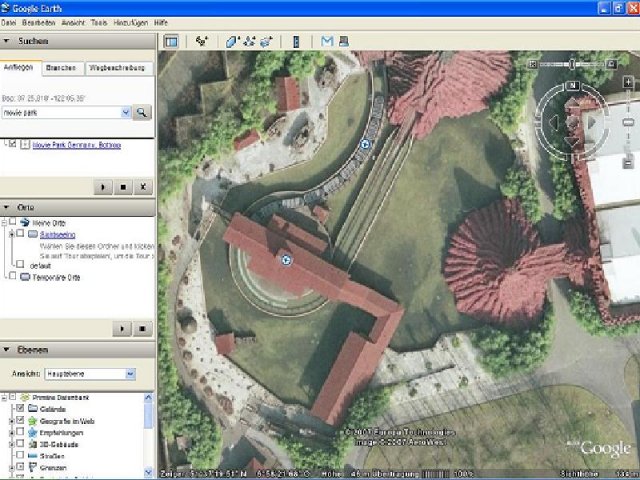Click the add path toolbar icon
The height and width of the screenshot is (480, 640).
pos(249,41)
